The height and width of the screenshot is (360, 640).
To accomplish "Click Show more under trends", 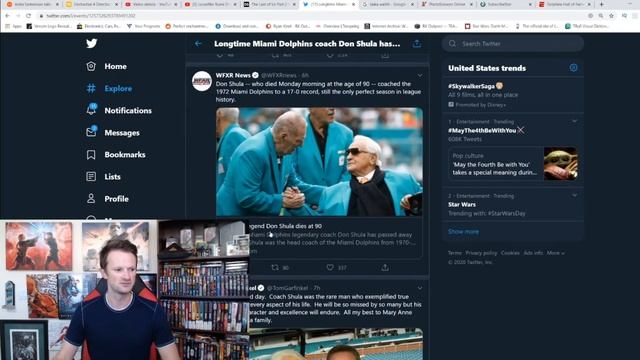I will click(x=463, y=231).
